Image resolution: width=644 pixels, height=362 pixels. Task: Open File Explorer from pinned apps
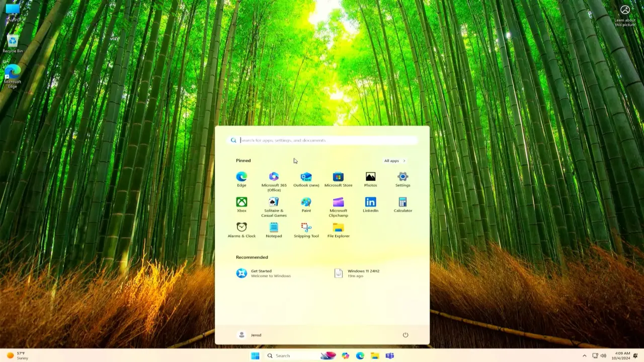pos(338,230)
